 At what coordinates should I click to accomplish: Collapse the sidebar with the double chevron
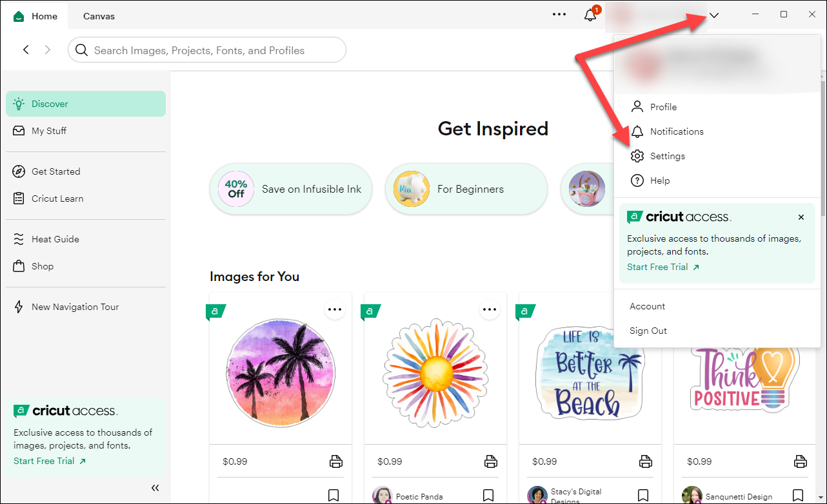point(155,488)
